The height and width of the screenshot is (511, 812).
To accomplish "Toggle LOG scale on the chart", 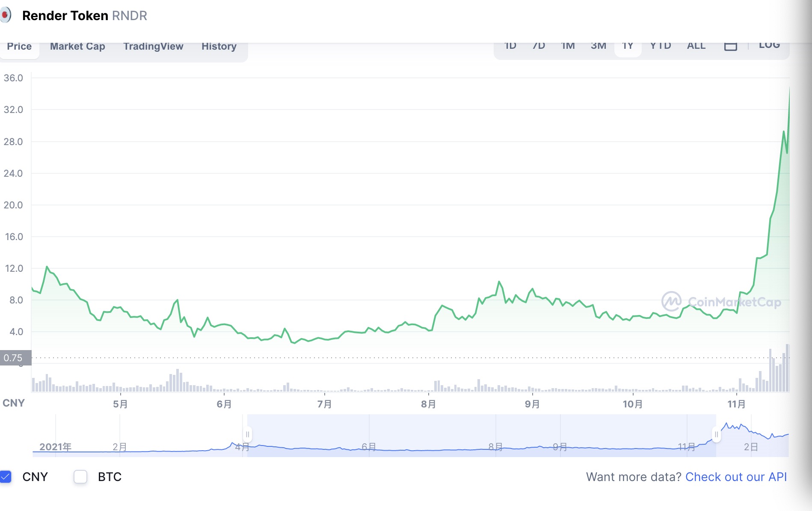I will tap(769, 45).
